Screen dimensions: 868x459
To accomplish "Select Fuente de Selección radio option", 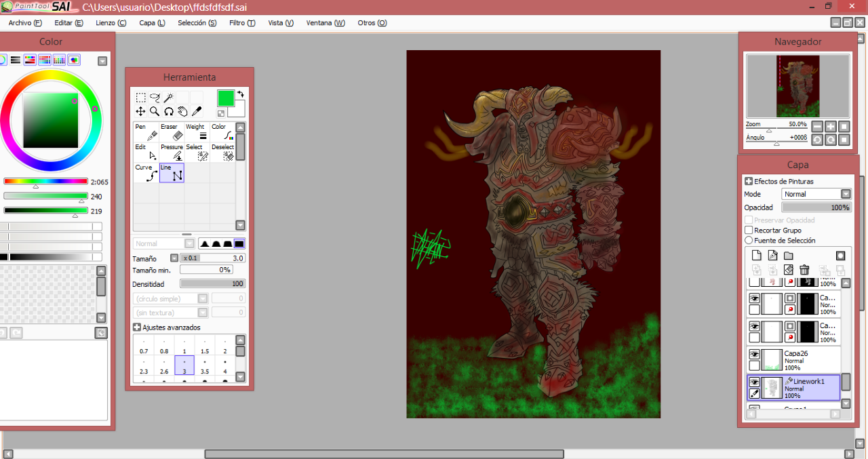I will click(x=749, y=240).
